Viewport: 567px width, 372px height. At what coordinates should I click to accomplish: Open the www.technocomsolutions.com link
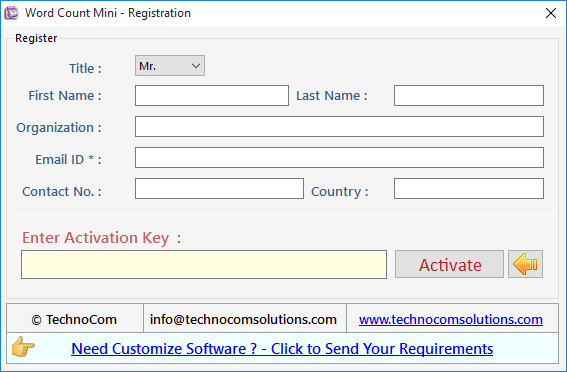451,319
